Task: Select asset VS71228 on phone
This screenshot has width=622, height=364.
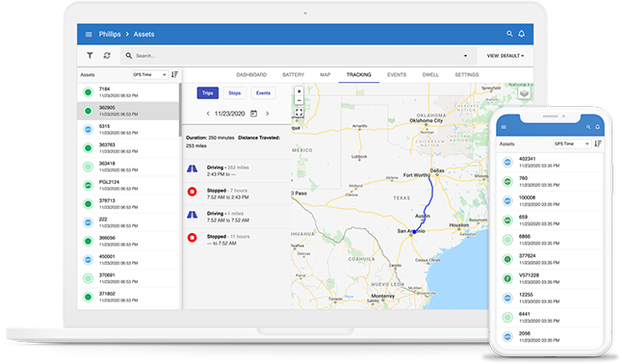Action: 550,278
